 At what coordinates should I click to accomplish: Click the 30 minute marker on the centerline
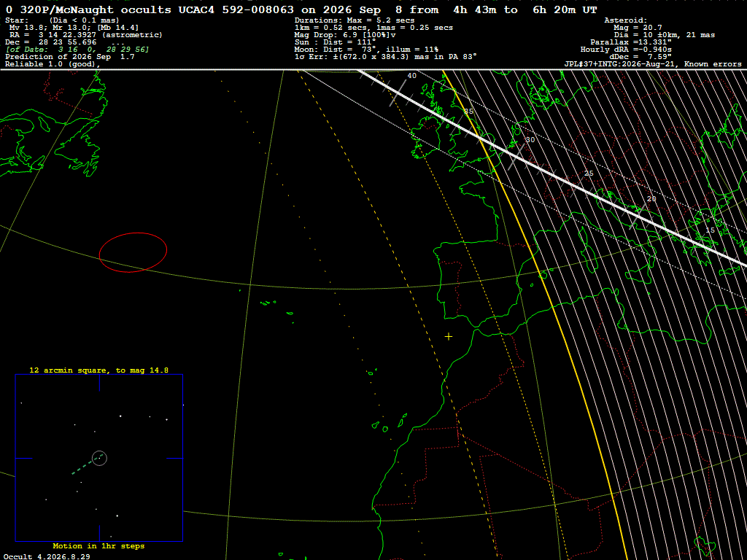tap(530, 139)
